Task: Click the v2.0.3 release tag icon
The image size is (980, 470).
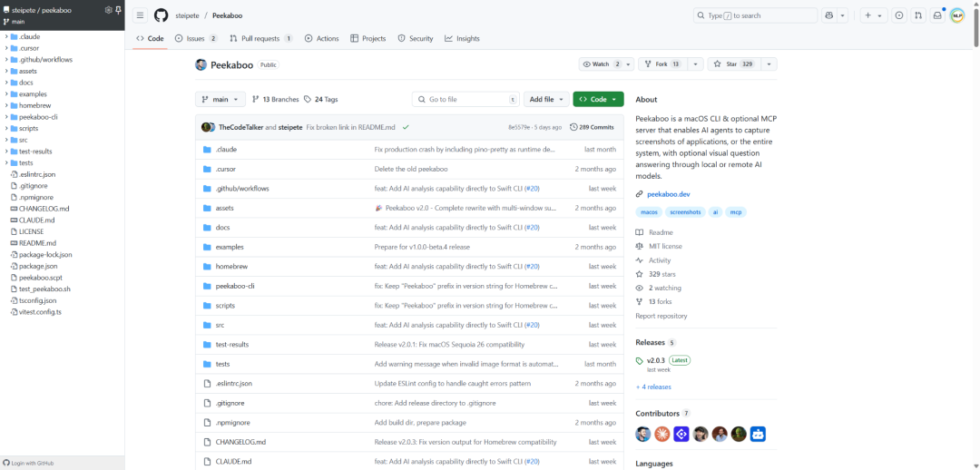Action: 640,360
